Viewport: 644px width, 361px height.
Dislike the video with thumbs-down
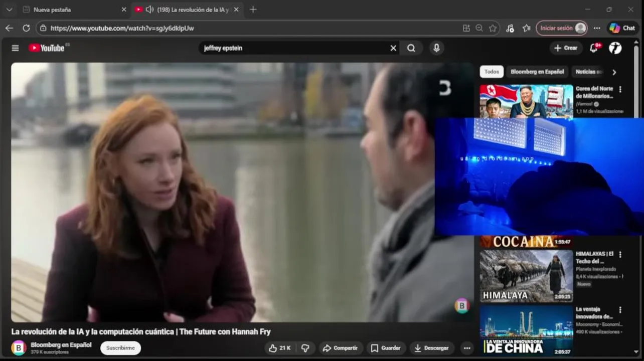pos(305,348)
